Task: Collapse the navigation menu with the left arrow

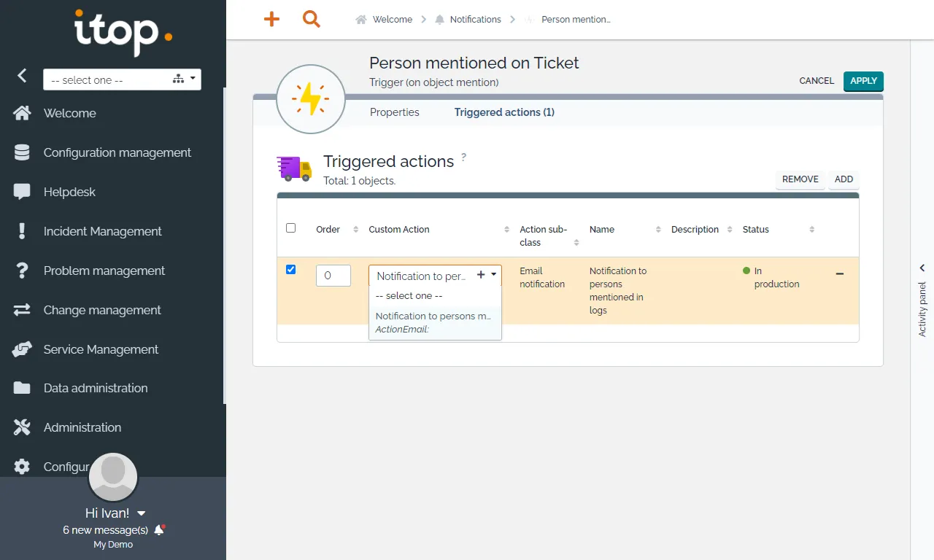Action: point(22,75)
